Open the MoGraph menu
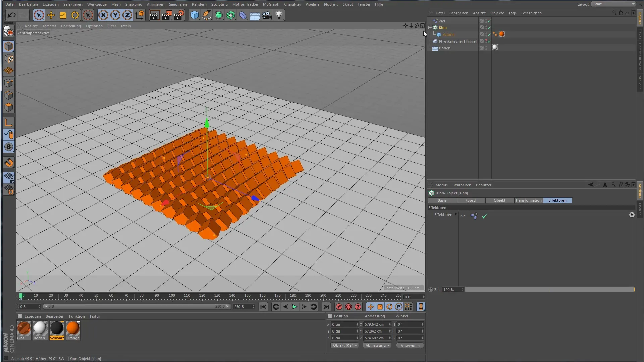This screenshot has height=362, width=644. click(x=271, y=4)
